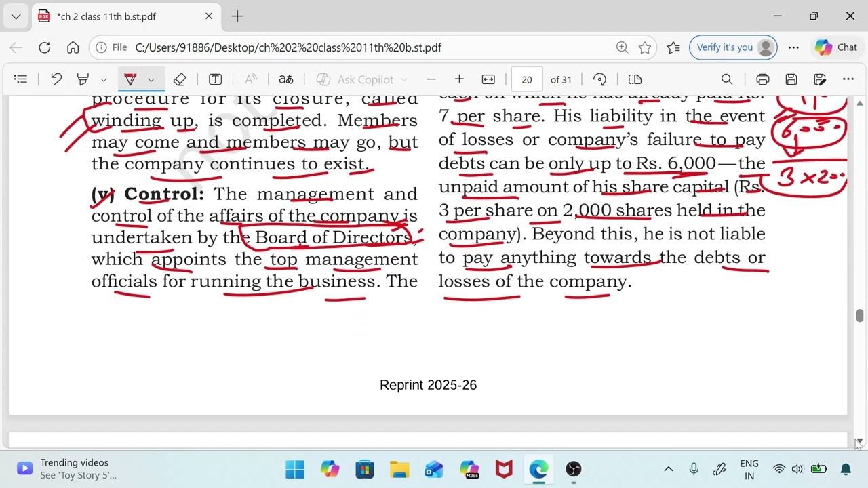868x488 pixels.
Task: Click the scrollbar down arrow
Action: [860, 441]
